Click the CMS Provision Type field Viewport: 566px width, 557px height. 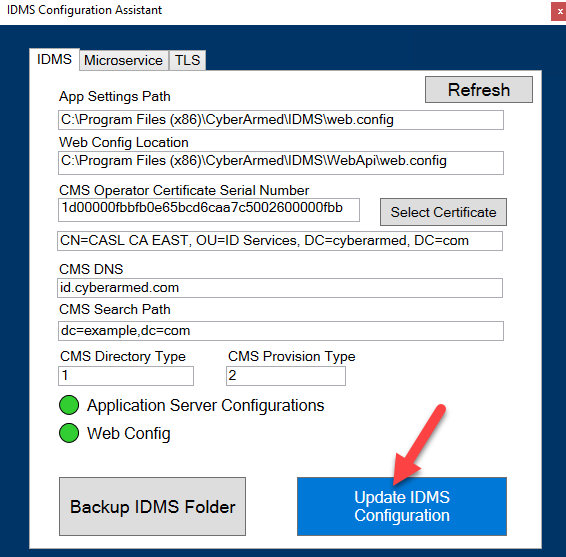tap(286, 376)
